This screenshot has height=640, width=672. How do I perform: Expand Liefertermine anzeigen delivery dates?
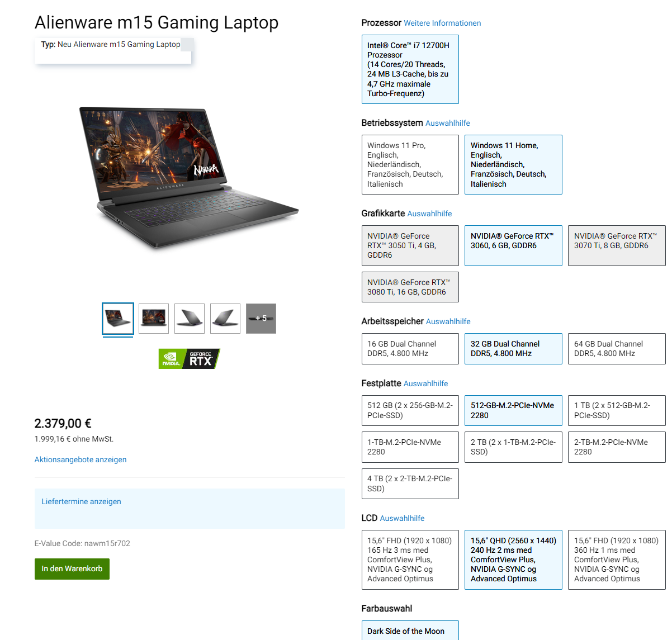[x=81, y=501]
